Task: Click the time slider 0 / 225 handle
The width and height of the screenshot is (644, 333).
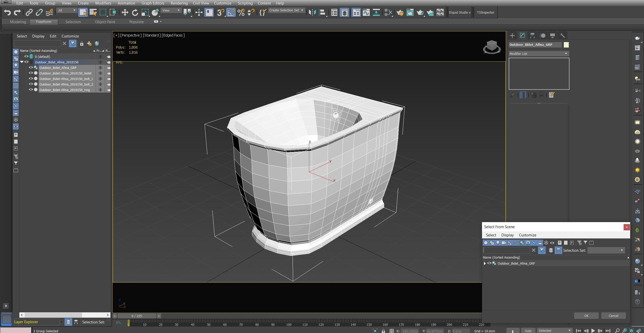Action: point(137,316)
